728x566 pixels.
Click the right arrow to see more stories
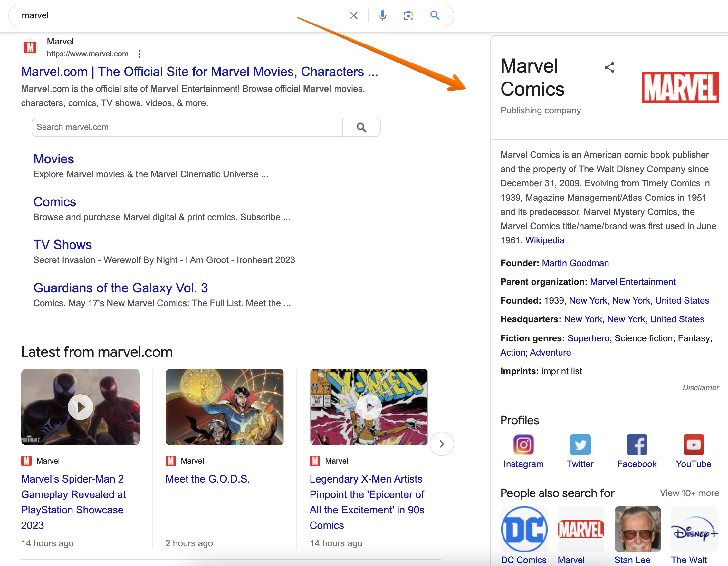[442, 444]
